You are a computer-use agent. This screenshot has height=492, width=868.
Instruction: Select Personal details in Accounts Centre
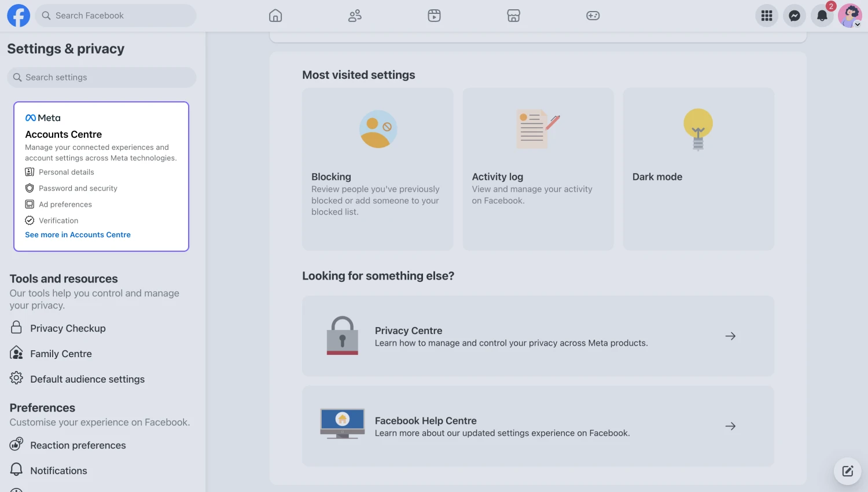[66, 172]
